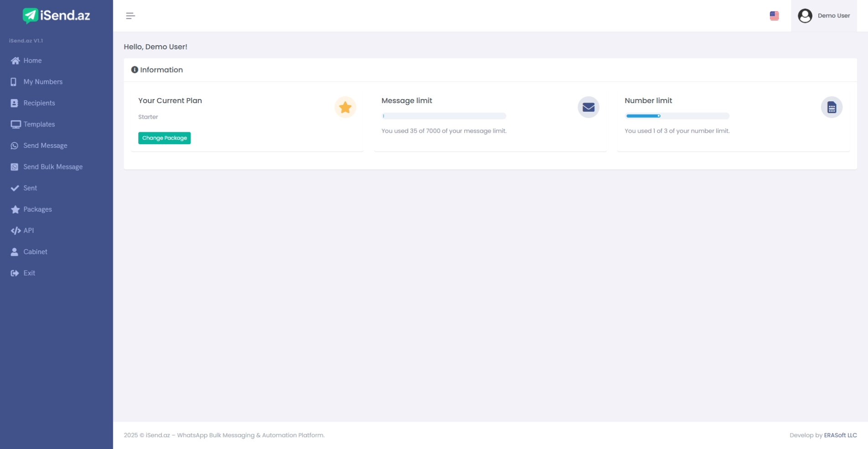Open the ERASoft LLC footer link
Screen dimensions: 868x449
[840, 435]
